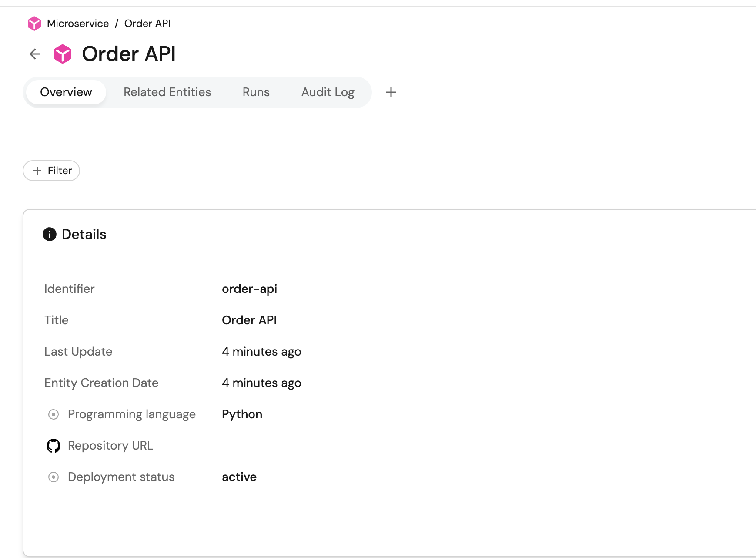This screenshot has height=558, width=756.
Task: Click the Repository URL label
Action: [110, 446]
